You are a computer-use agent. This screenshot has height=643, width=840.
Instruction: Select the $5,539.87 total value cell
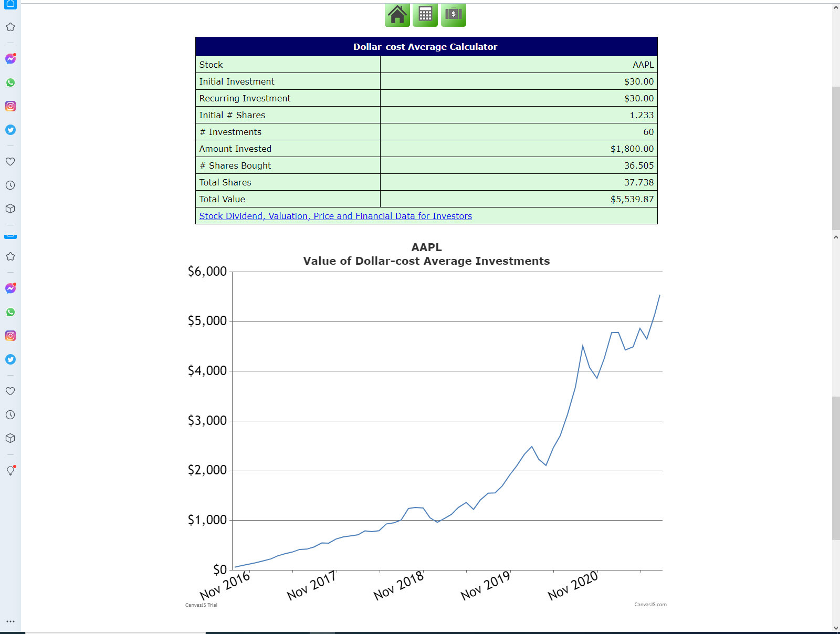(632, 199)
